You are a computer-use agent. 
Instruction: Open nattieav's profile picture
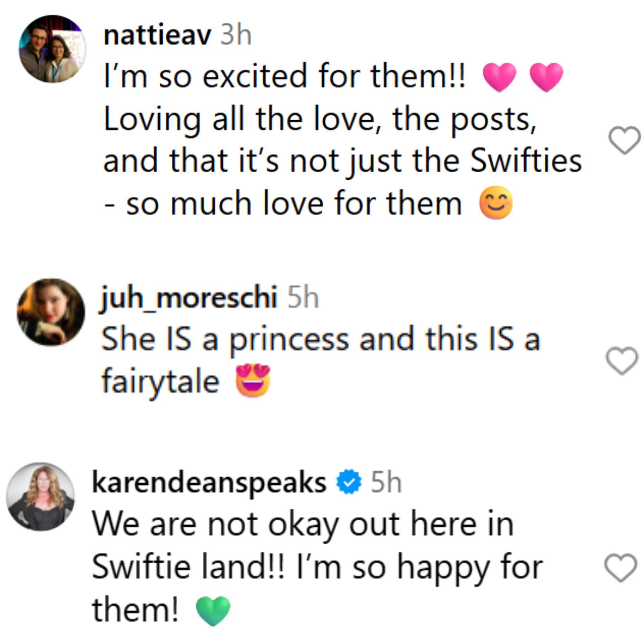pos(52,49)
